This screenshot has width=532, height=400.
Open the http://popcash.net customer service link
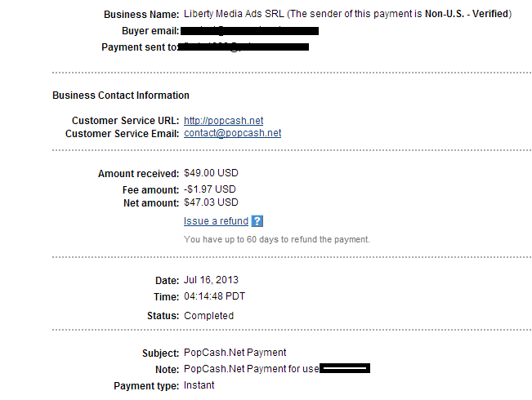coord(224,121)
